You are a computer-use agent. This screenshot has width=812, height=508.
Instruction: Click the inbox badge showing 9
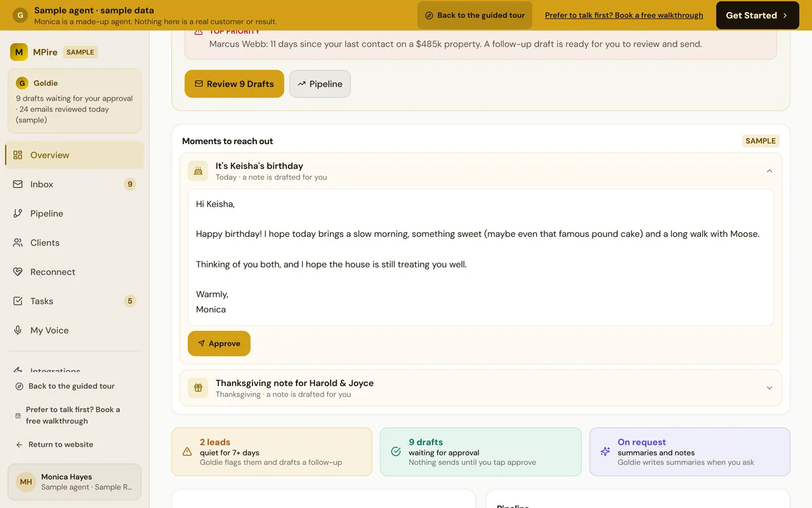click(130, 184)
